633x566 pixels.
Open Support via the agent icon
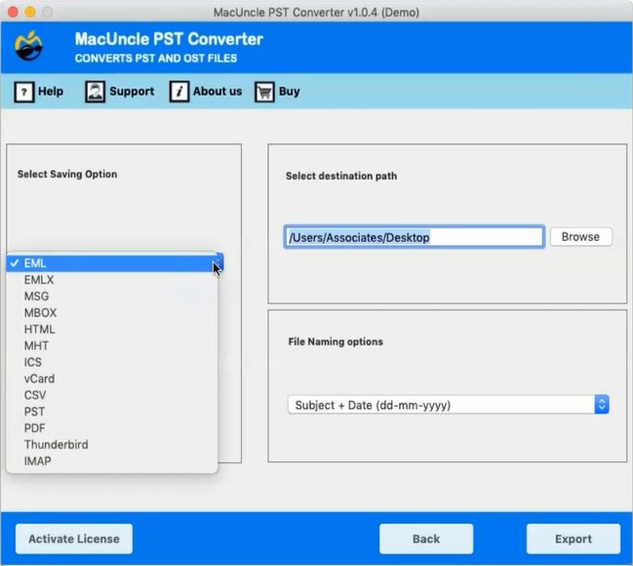[95, 92]
